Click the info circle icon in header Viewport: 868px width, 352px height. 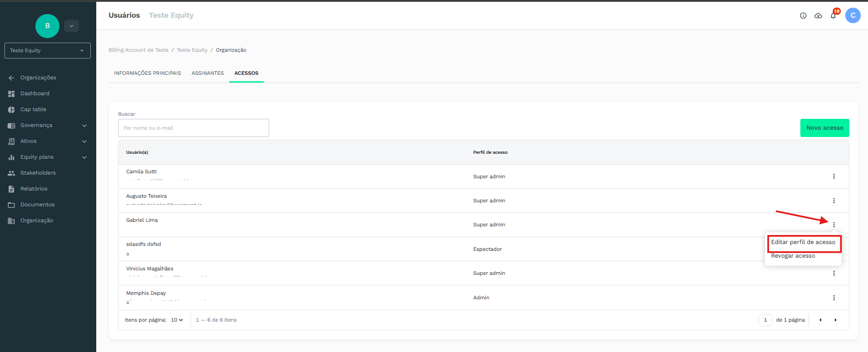tap(803, 16)
